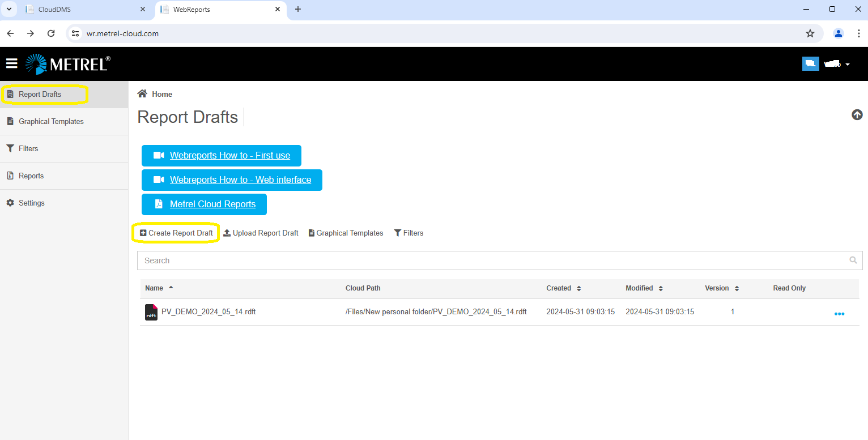
Task: Bookmark this page with the star icon
Action: (810, 33)
